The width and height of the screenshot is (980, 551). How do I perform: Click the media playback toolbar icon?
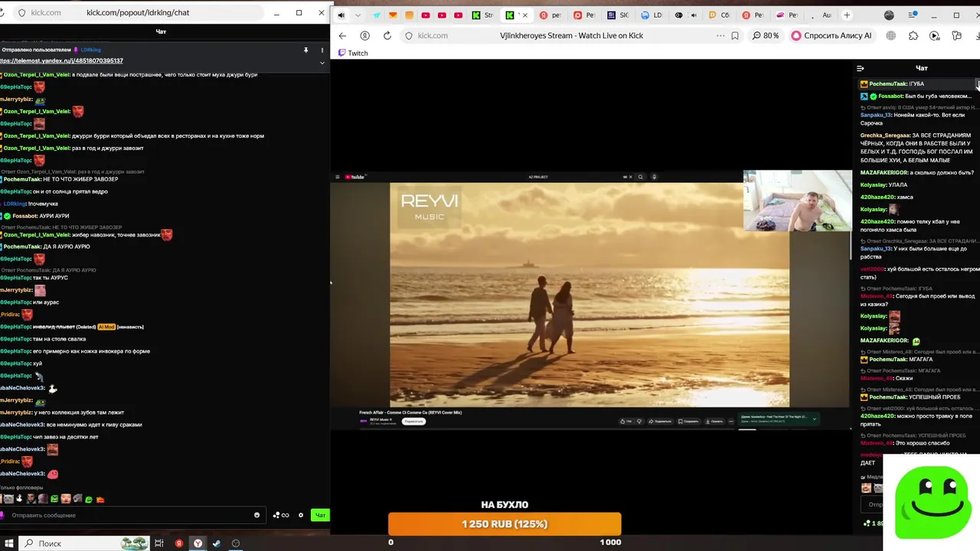click(935, 35)
